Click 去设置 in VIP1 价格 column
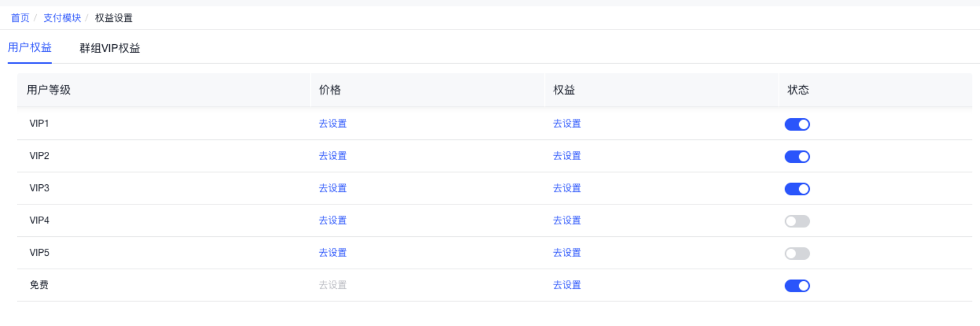980x326 pixels. (333, 123)
